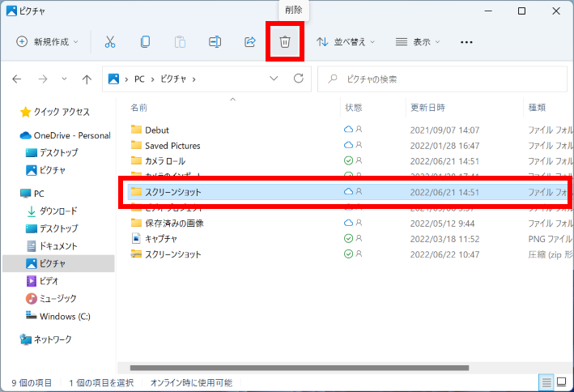Image resolution: width=574 pixels, height=392 pixels.
Task: Select クイック アクセス in the navigation pane
Action: click(x=55, y=112)
